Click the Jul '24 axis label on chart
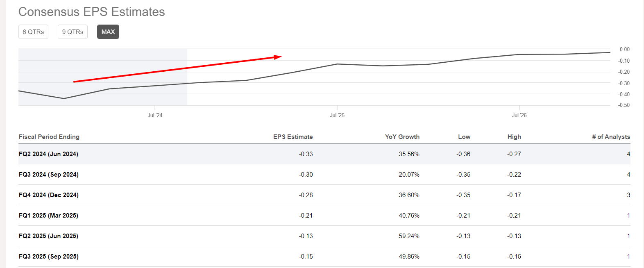 click(155, 116)
